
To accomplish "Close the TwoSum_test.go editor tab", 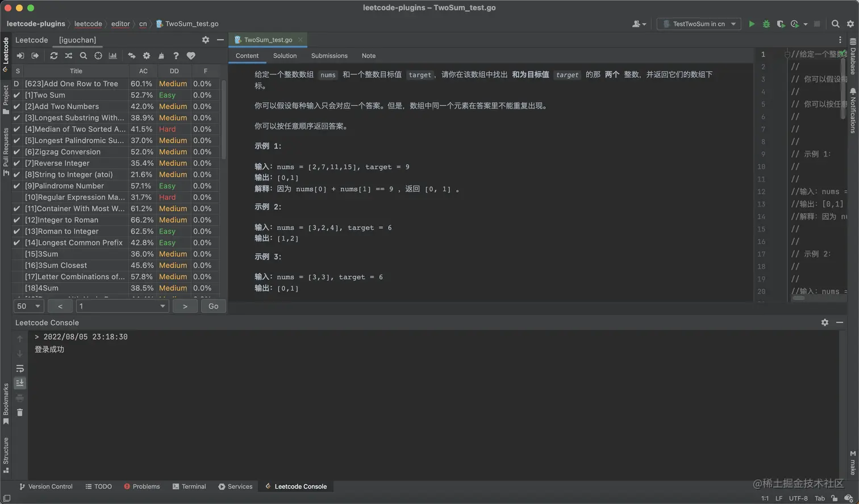I will click(301, 40).
